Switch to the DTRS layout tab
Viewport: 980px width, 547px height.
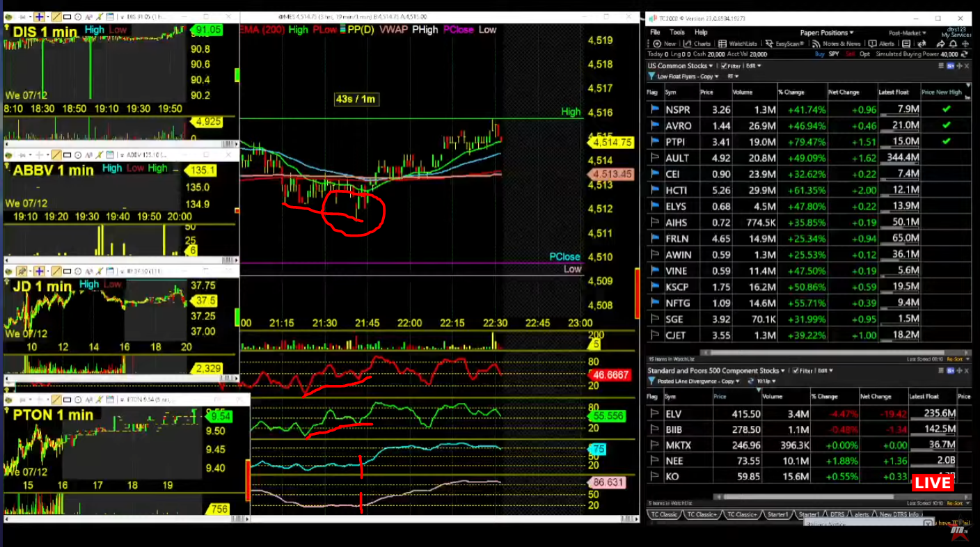[837, 514]
